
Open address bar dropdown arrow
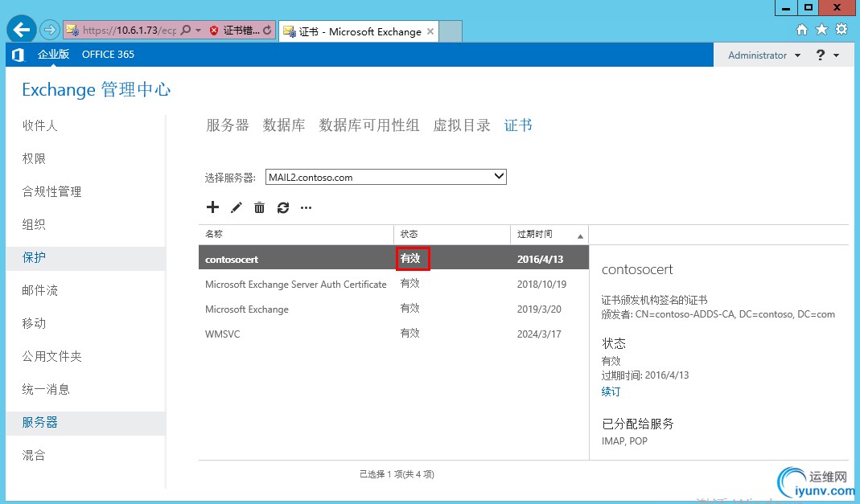tap(199, 30)
